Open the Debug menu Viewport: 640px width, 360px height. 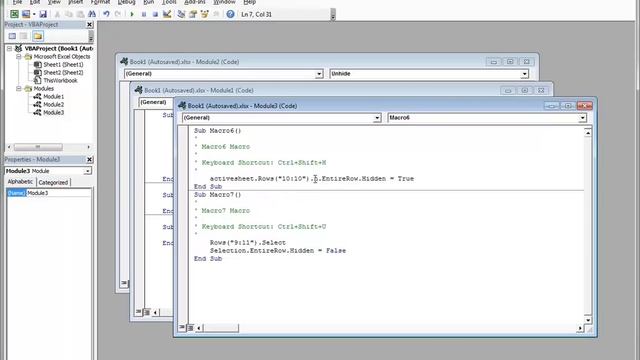(x=126, y=2)
